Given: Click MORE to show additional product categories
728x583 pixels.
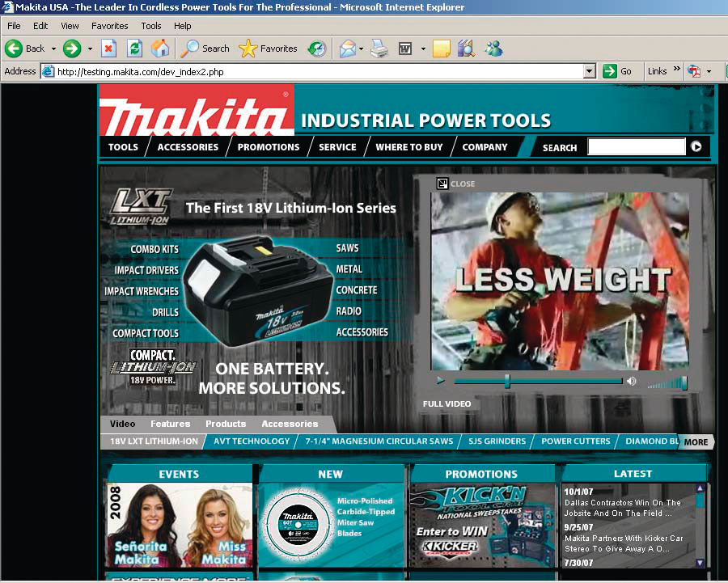Looking at the screenshot, I should 696,442.
